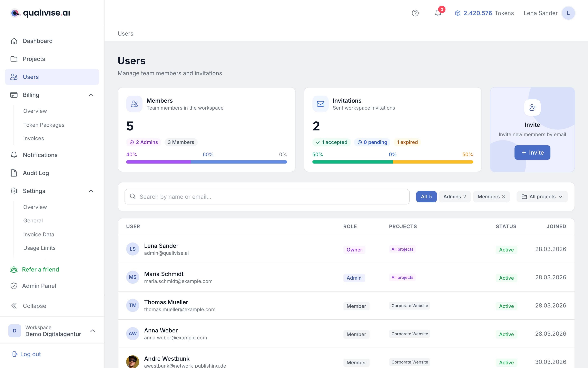Open the Lena Sander profile avatar
This screenshot has width=588, height=368.
coord(568,13)
